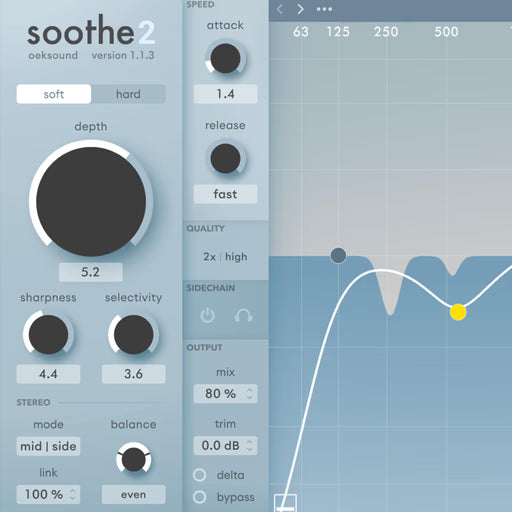Go to next preset arrow

[300, 9]
